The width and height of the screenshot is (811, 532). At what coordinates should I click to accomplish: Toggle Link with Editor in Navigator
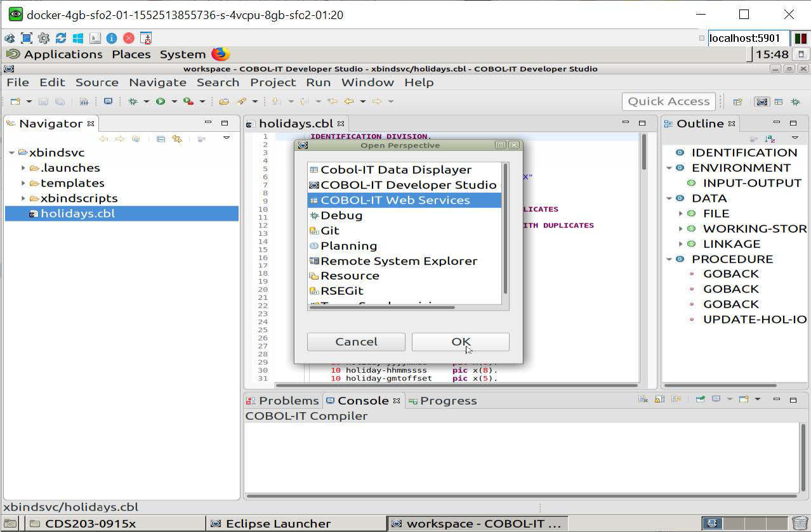tap(177, 139)
